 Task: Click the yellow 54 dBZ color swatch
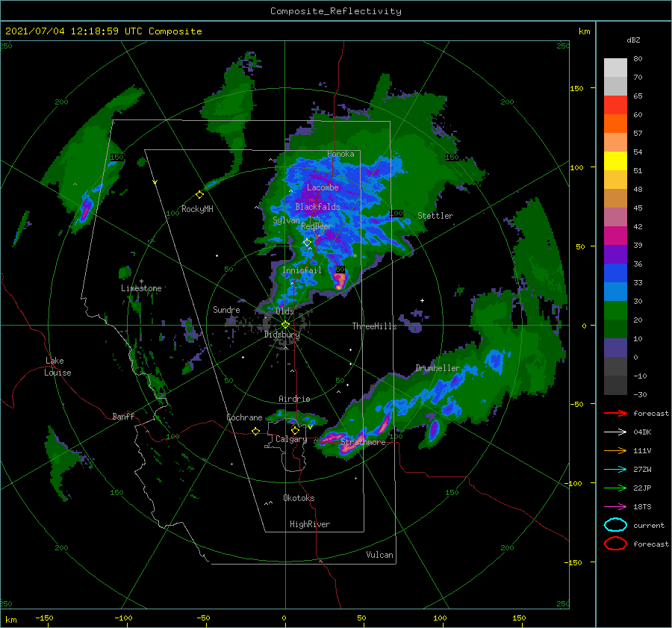(x=615, y=161)
